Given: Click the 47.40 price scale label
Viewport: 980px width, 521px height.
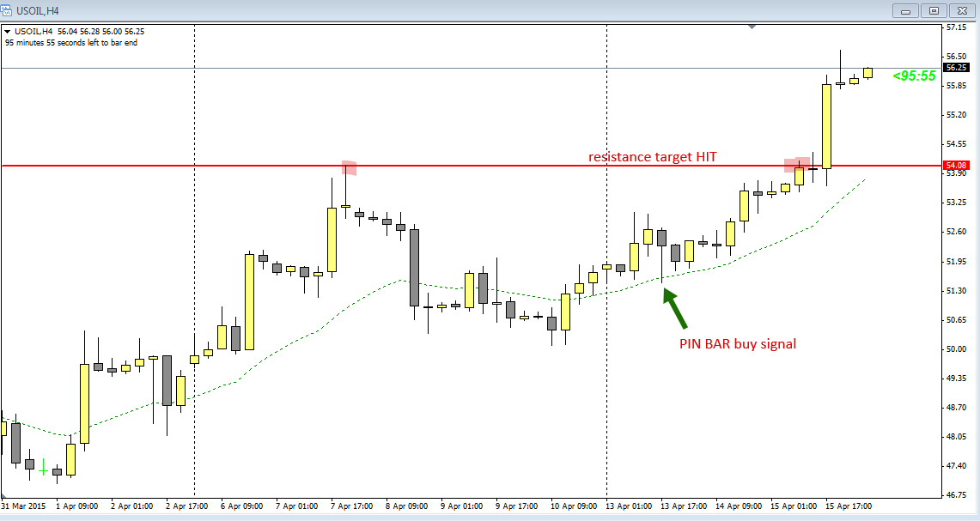Looking at the screenshot, I should point(956,466).
